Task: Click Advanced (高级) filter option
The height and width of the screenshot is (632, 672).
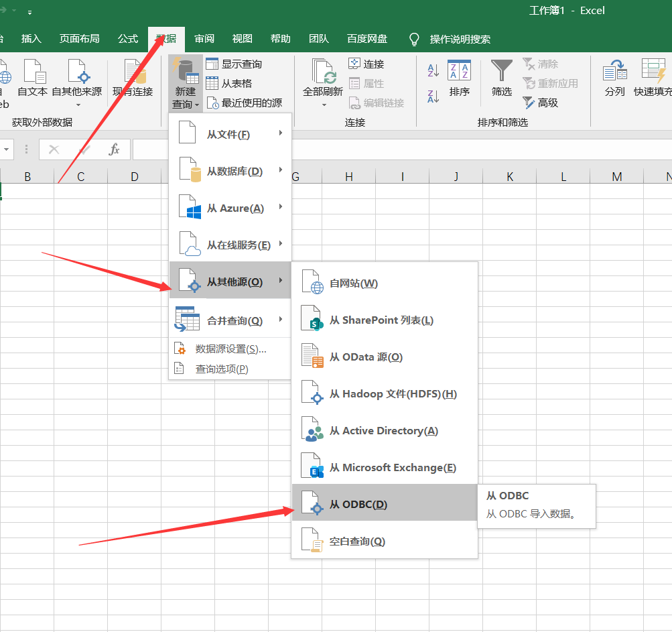Action: (x=541, y=103)
